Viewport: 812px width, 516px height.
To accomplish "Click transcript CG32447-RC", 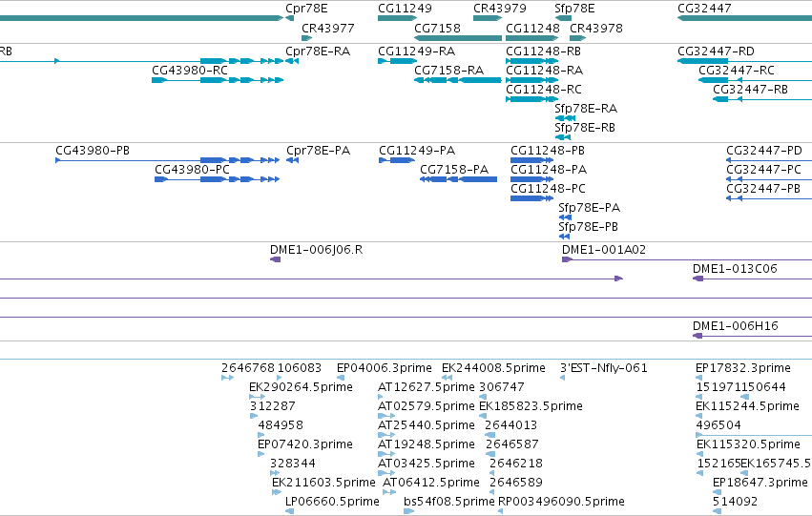I will point(737,71).
